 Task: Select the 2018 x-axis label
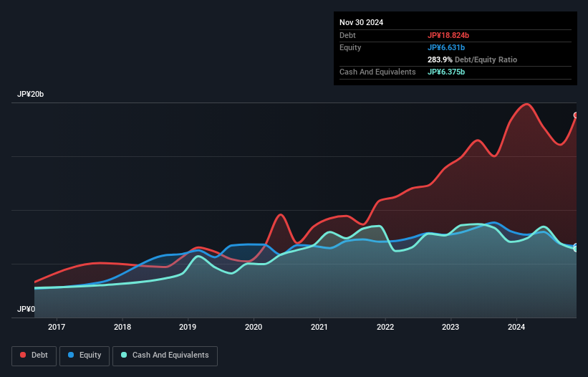tap(122, 327)
